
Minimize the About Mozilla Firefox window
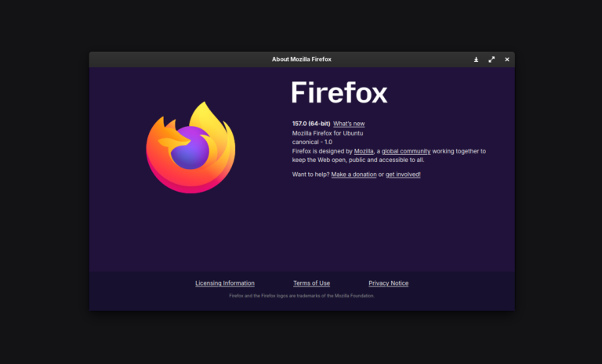476,59
